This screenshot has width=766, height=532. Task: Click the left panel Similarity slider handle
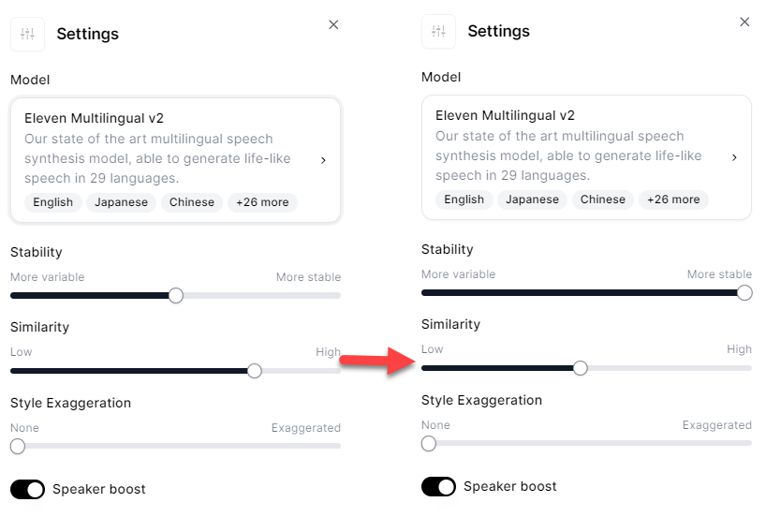pos(254,371)
